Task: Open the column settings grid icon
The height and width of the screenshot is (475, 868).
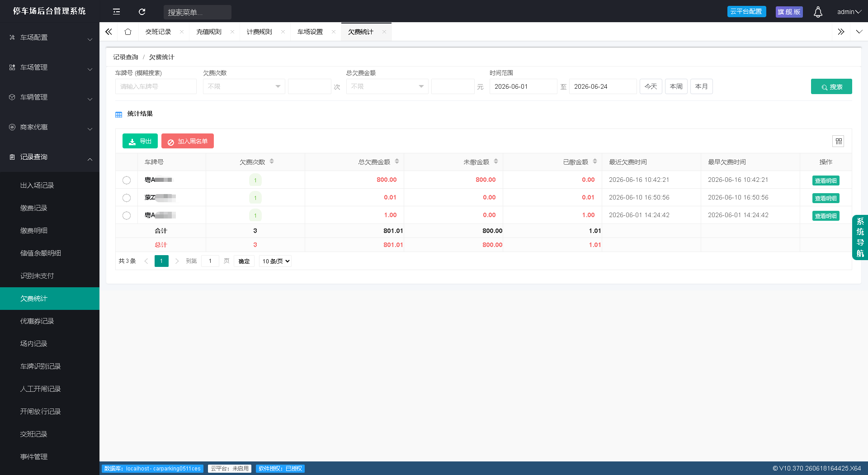Action: click(839, 141)
